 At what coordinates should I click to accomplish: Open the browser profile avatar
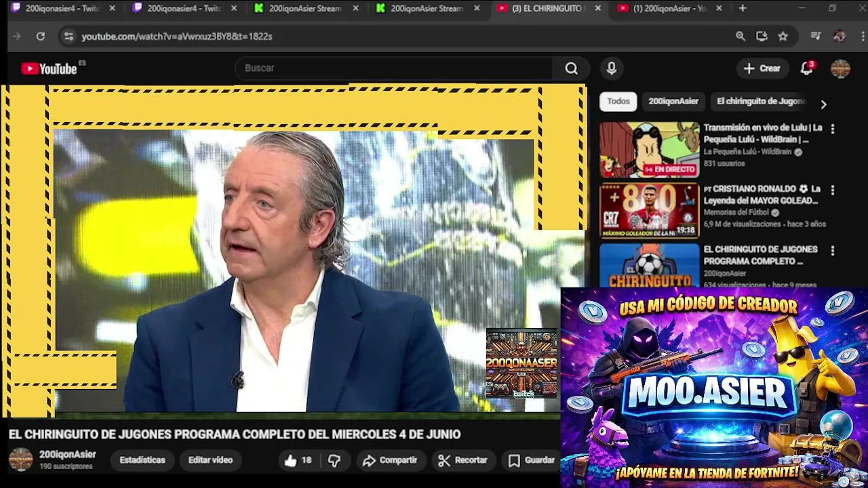coord(840,37)
